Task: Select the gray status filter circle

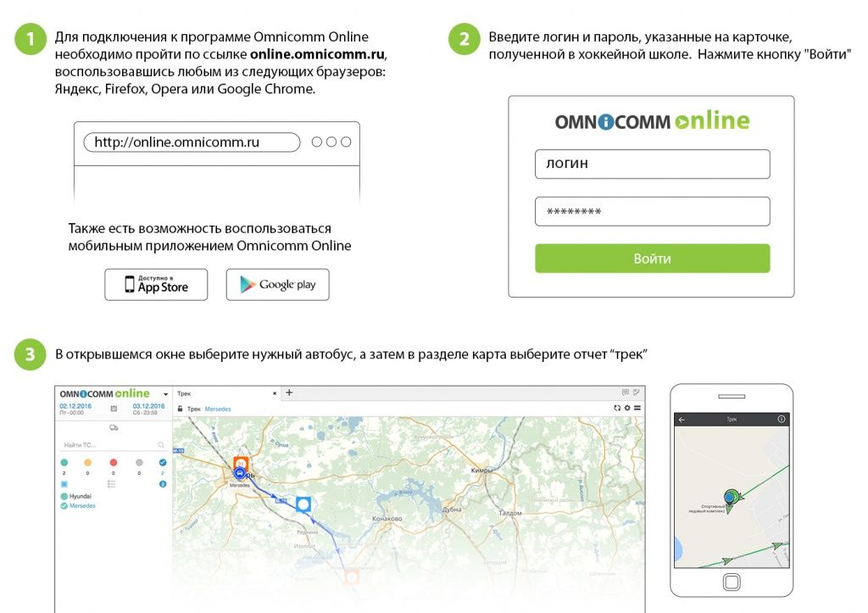Action: tap(139, 462)
